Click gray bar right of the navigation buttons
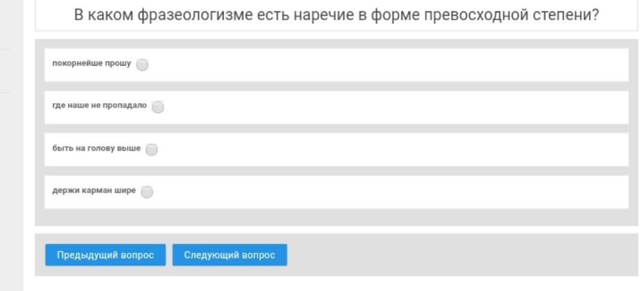The height and width of the screenshot is (291, 644). tap(459, 255)
